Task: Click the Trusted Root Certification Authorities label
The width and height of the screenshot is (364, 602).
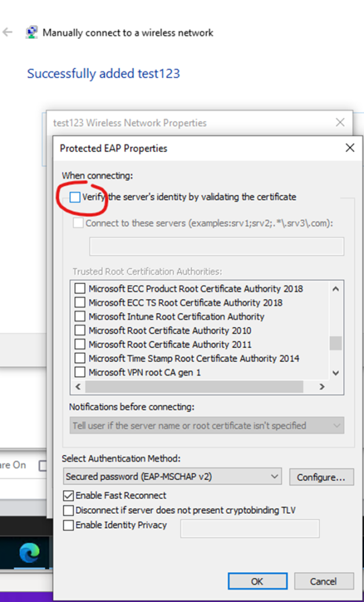Action: [x=147, y=272]
